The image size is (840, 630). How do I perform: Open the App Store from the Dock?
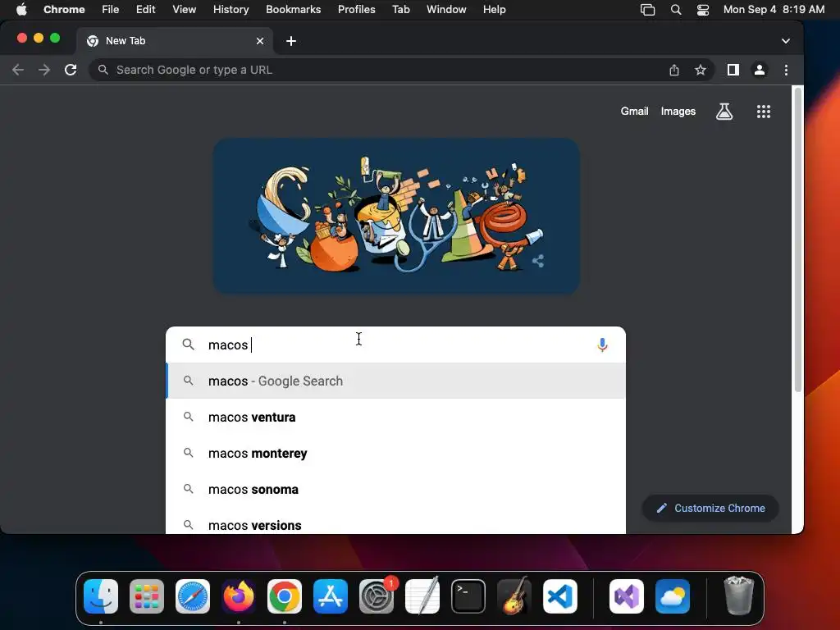point(331,596)
